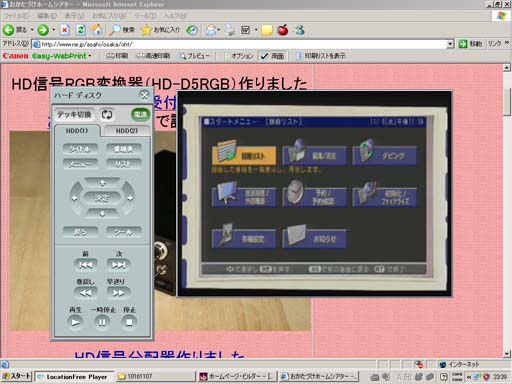Click the rewind button on remote

pyautogui.click(x=85, y=293)
